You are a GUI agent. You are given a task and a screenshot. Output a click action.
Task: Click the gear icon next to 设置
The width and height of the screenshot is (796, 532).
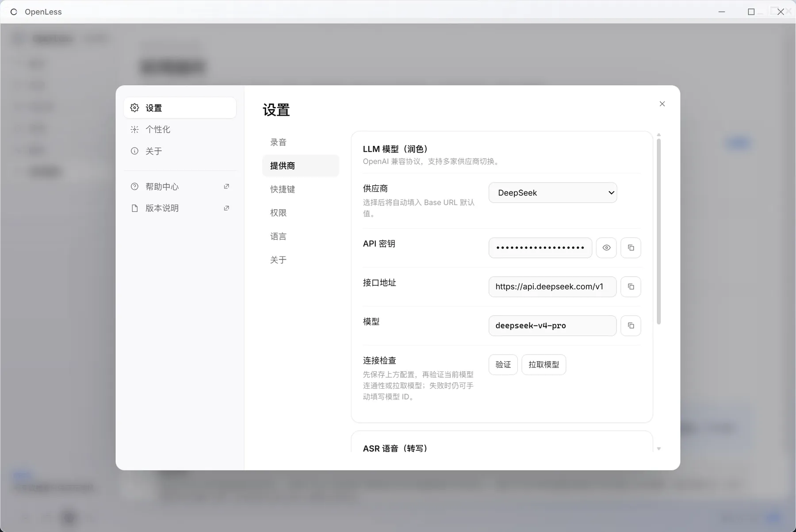(x=134, y=108)
